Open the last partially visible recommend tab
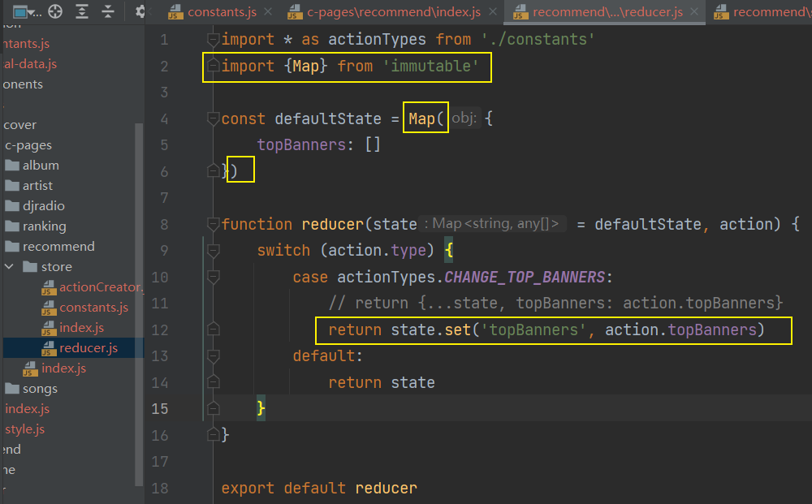The width and height of the screenshot is (812, 504). [763, 12]
